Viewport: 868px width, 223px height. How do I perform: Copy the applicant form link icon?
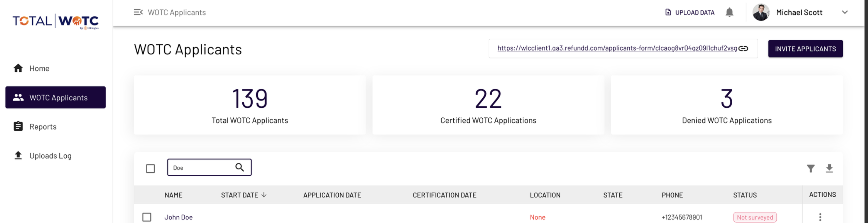tap(743, 48)
